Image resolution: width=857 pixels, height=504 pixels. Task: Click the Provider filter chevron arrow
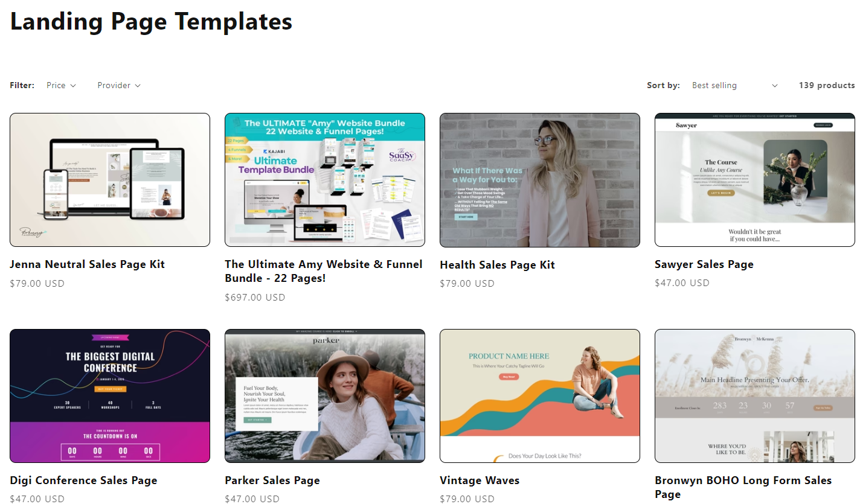[x=138, y=86]
